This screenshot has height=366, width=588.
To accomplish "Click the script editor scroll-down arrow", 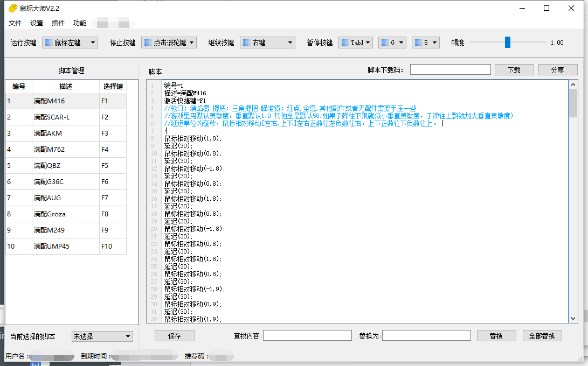I will click(573, 319).
